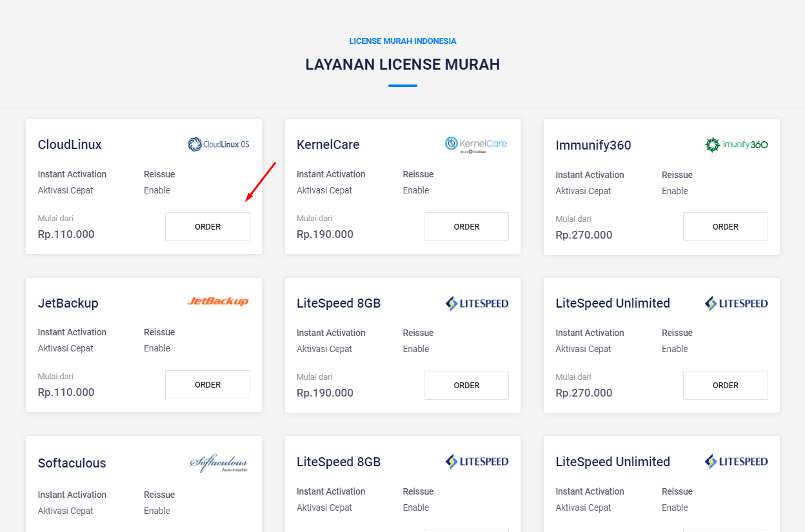Order LiteSpeed 8GB priced Rp.190.000
This screenshot has height=532, width=805.
466,386
